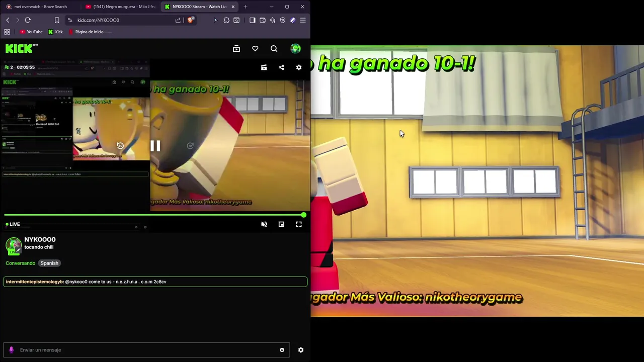
Task: Click the chat message input field
Action: click(x=146, y=350)
